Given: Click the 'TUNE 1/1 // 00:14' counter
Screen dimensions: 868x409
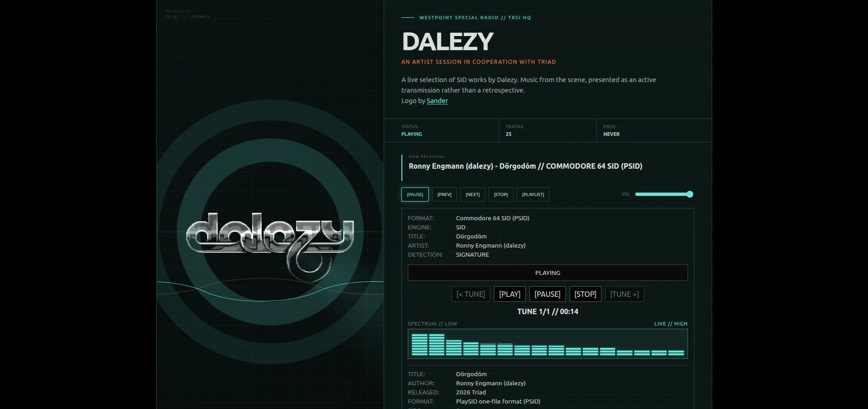Looking at the screenshot, I should point(548,311).
